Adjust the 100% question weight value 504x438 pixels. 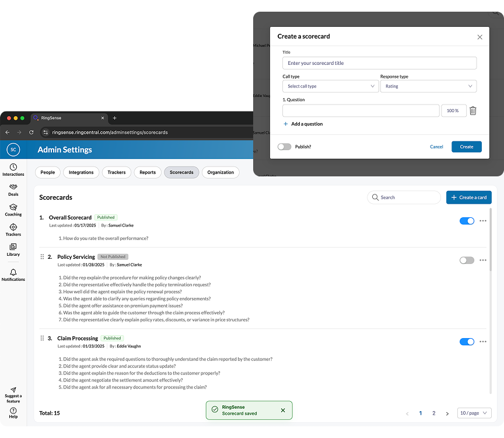pyautogui.click(x=453, y=110)
